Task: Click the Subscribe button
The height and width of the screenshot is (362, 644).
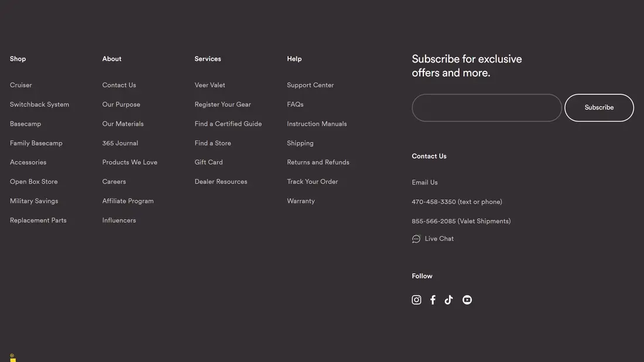Action: [599, 108]
